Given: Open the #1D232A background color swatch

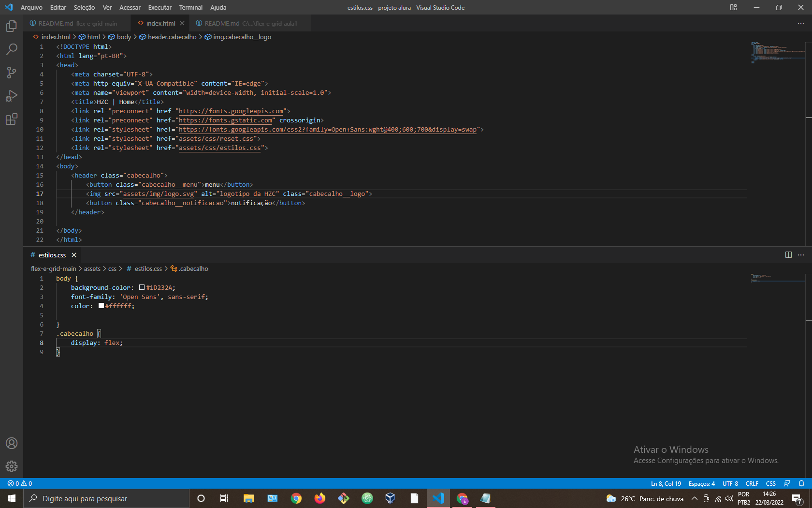Looking at the screenshot, I should point(142,287).
